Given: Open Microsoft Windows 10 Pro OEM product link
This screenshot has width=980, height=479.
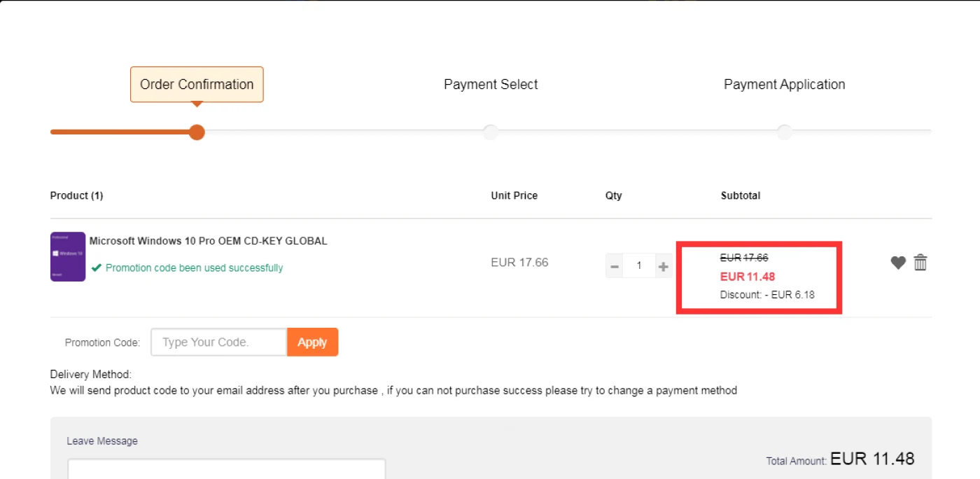Looking at the screenshot, I should (208, 241).
